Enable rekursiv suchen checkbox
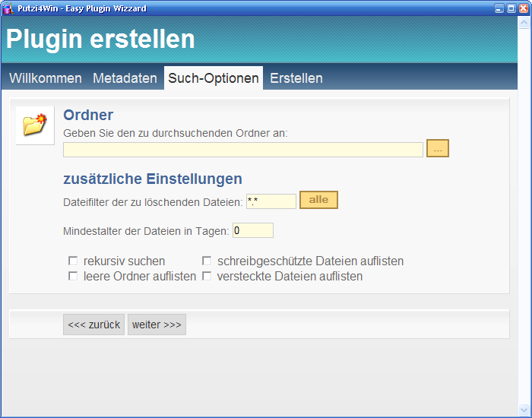This screenshot has width=532, height=418. [73, 261]
